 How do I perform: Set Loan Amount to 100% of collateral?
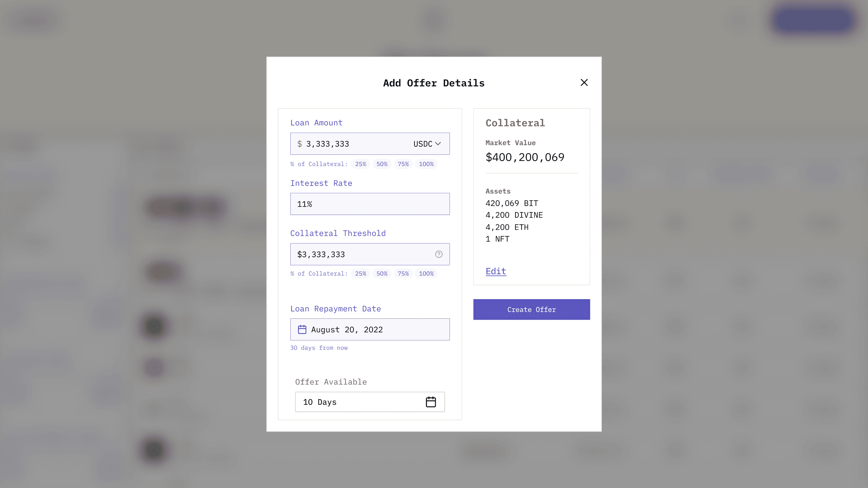click(x=426, y=164)
